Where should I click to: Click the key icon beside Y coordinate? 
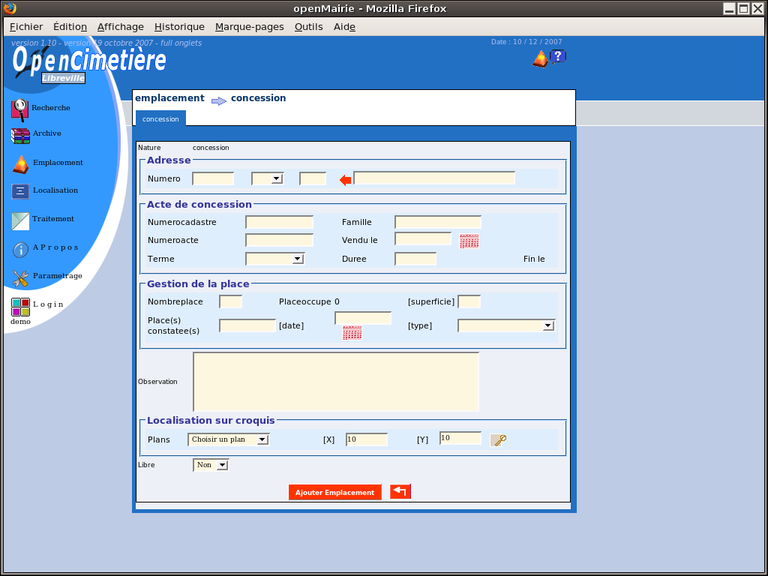(x=498, y=440)
